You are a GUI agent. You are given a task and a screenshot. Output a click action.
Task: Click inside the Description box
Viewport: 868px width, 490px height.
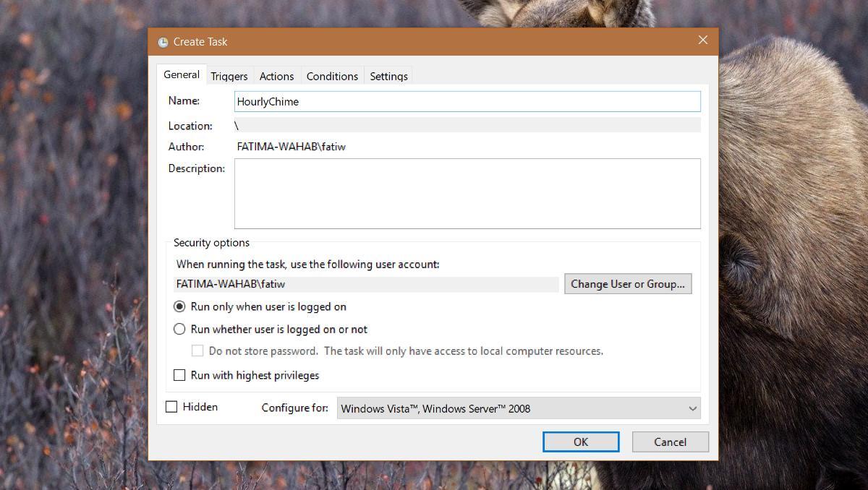tap(467, 193)
